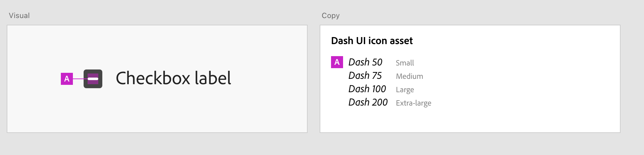This screenshot has width=644, height=155.
Task: Click the magenta A badge next to Dash 50
Action: pyautogui.click(x=337, y=62)
